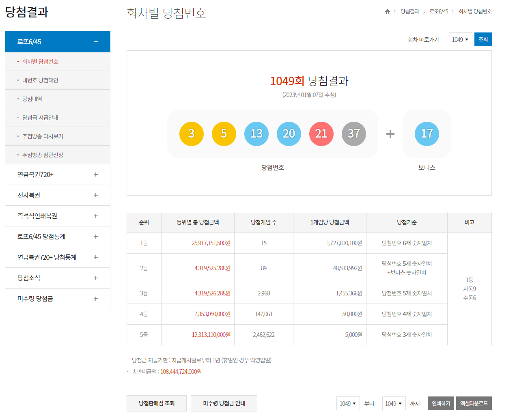515x420 pixels.
Task: Click the 2등 total prize 4,319,525,288원
Action: (x=212, y=268)
